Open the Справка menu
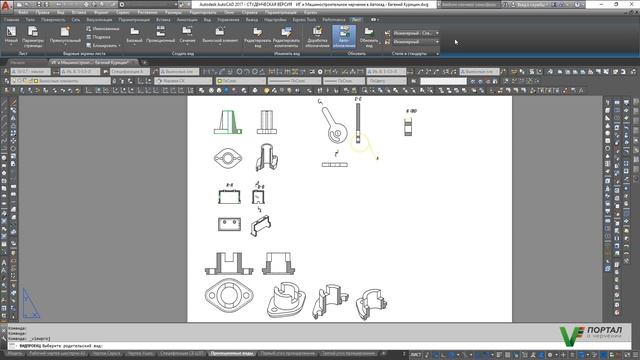640x360 pixels. [249, 13]
